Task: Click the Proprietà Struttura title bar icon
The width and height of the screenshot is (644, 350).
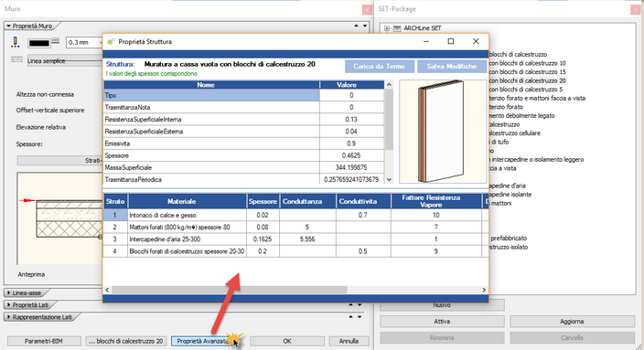Action: (x=111, y=41)
